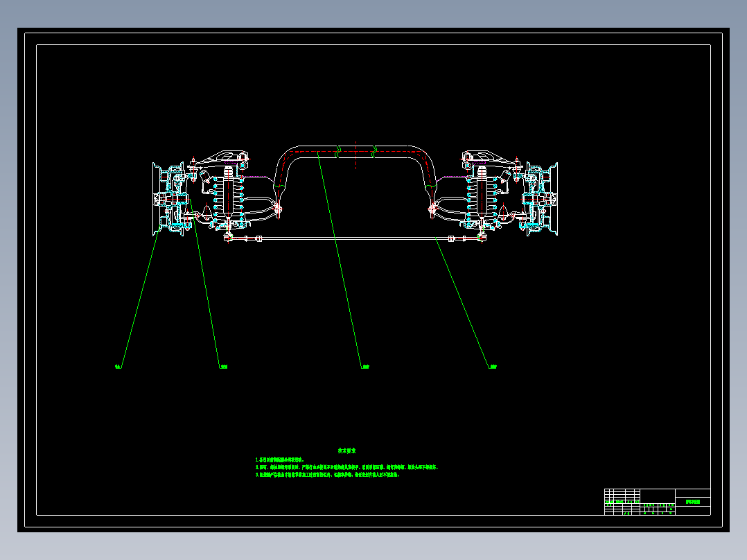
Task: Select the title block table in the drawing
Action: coord(658,502)
